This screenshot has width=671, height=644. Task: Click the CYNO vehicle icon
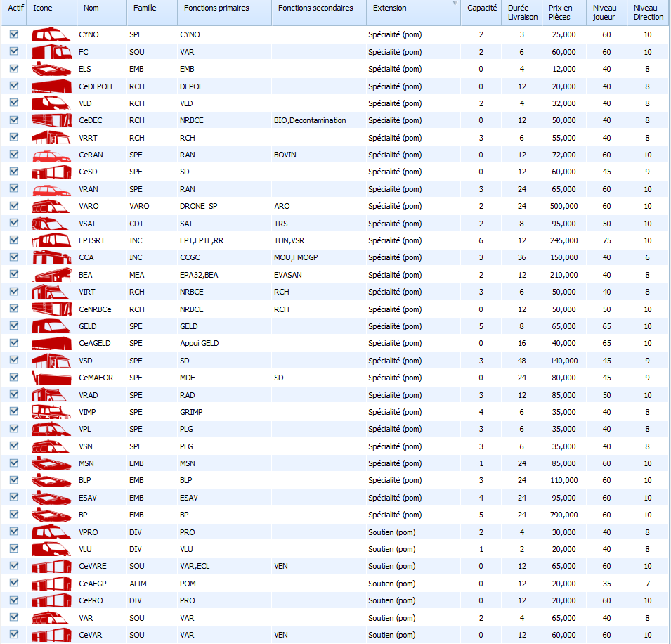tap(51, 34)
